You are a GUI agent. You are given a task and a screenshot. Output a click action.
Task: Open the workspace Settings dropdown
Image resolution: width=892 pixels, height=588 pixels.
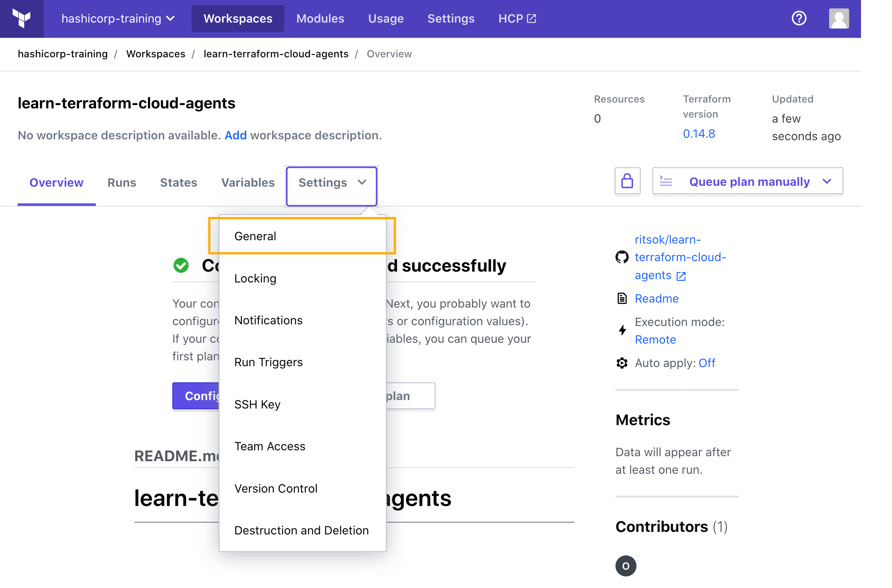(331, 183)
